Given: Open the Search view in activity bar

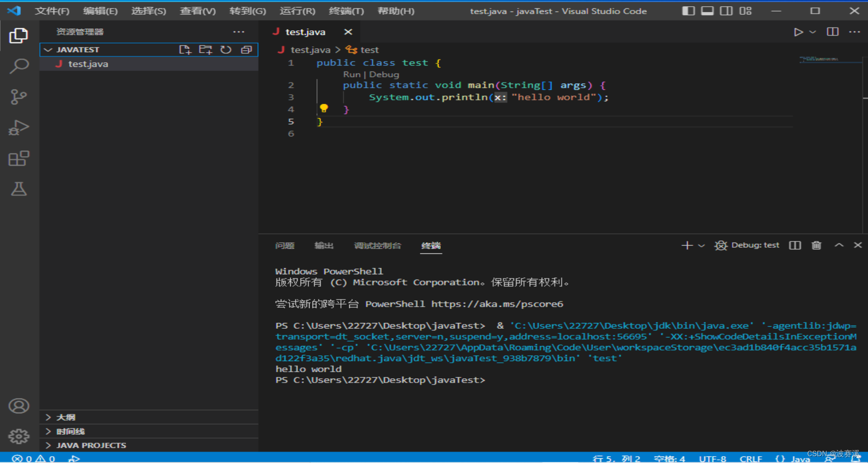Looking at the screenshot, I should tap(19, 66).
